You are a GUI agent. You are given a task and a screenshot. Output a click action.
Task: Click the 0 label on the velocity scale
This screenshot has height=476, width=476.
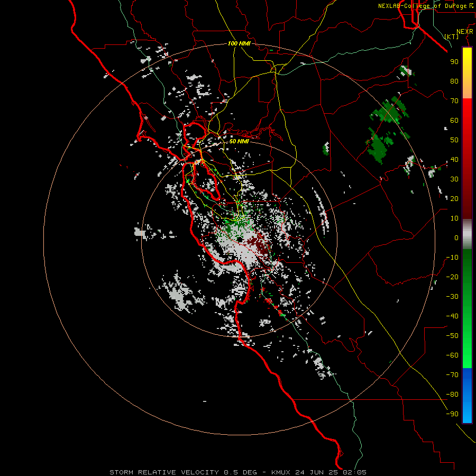click(x=456, y=237)
